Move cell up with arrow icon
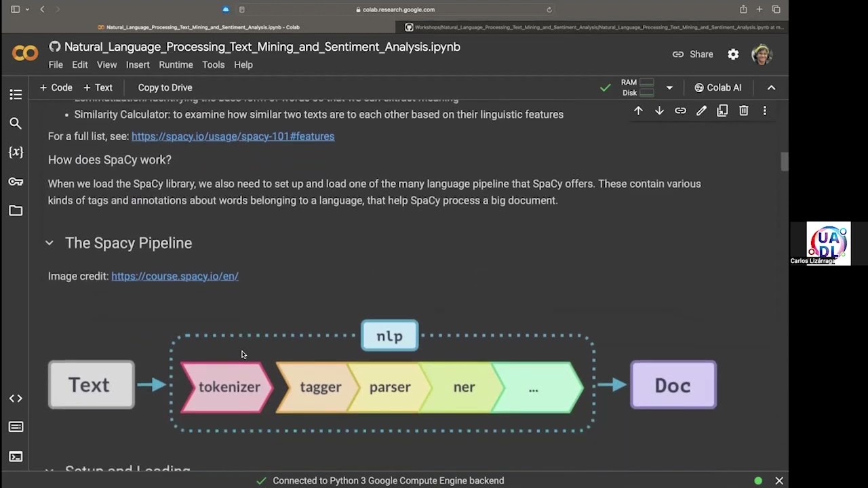The width and height of the screenshot is (868, 488). (638, 110)
